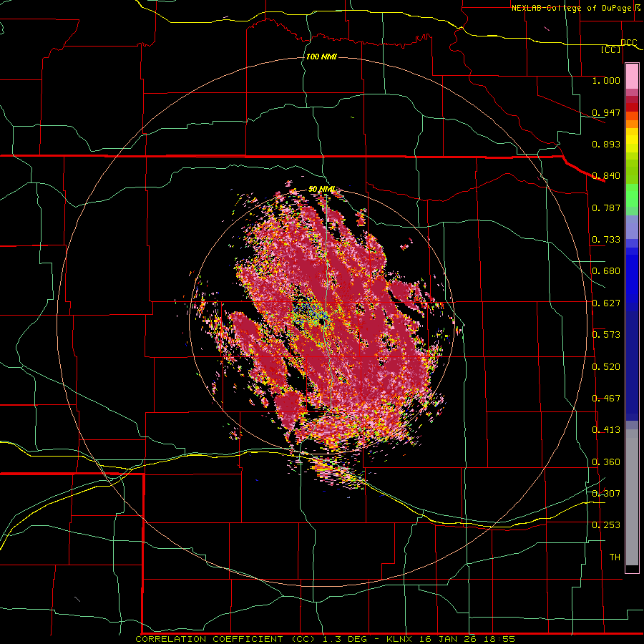Click the pink swatch at top of color bar
Screen dimensions: 644x644
pos(632,77)
